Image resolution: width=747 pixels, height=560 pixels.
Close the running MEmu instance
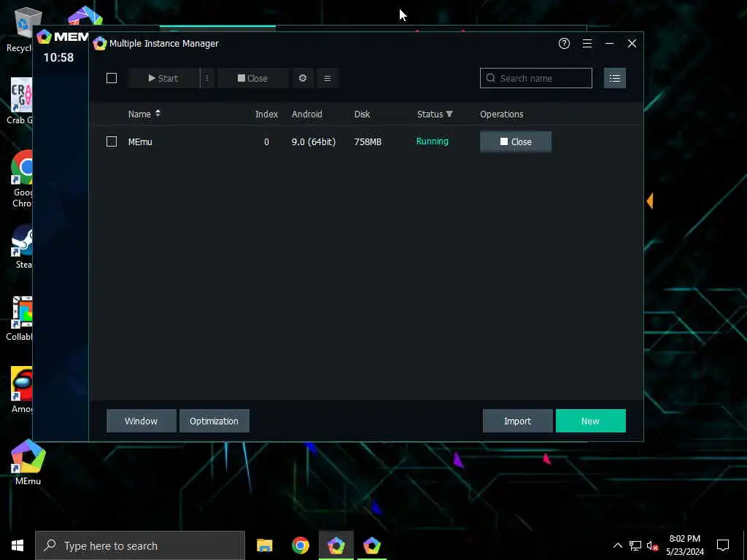tap(516, 142)
